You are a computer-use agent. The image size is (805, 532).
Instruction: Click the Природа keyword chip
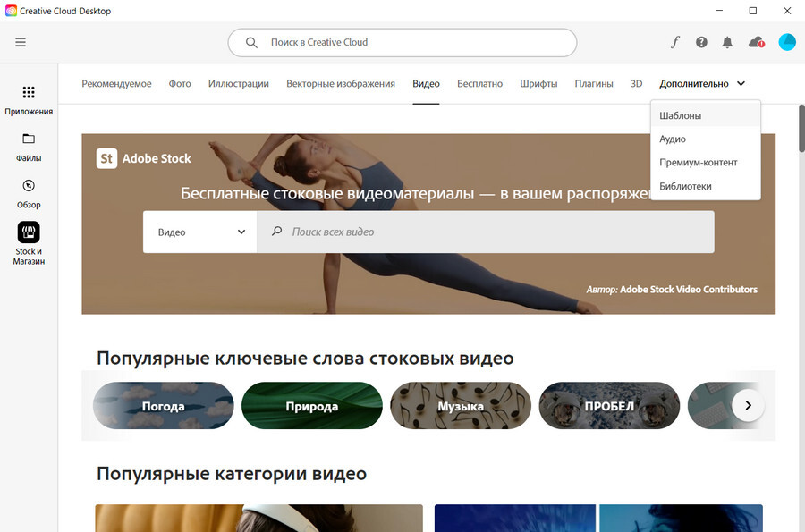(312, 406)
